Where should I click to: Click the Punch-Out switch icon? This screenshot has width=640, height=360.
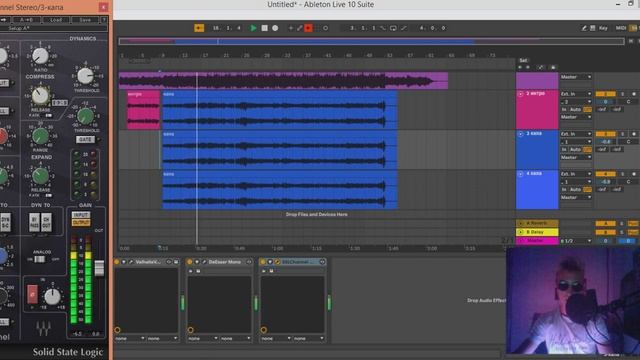pyautogui.click(x=404, y=28)
